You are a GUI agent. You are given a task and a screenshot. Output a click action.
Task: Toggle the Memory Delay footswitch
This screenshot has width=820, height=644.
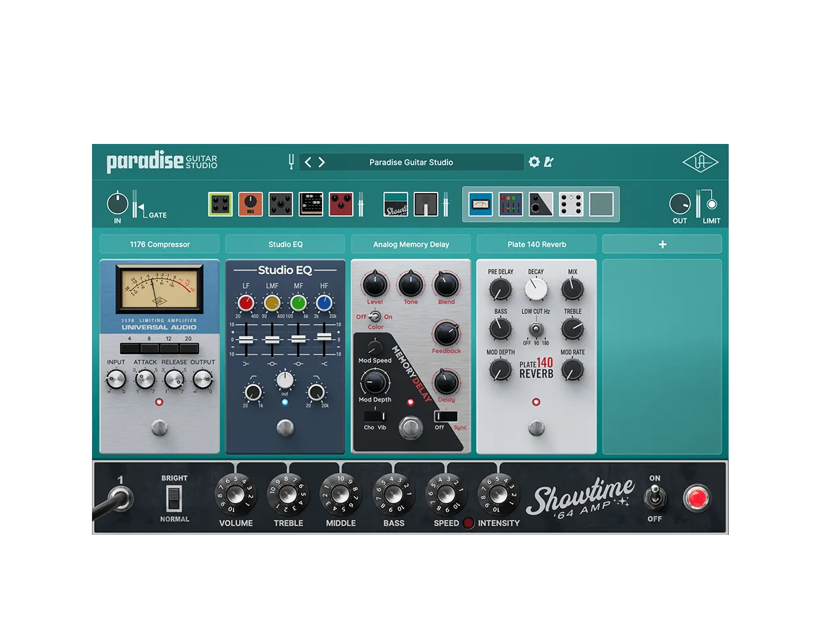click(x=411, y=428)
